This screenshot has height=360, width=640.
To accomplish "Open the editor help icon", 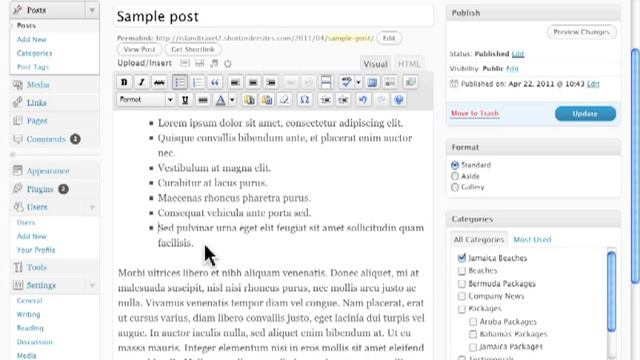I will [399, 100].
